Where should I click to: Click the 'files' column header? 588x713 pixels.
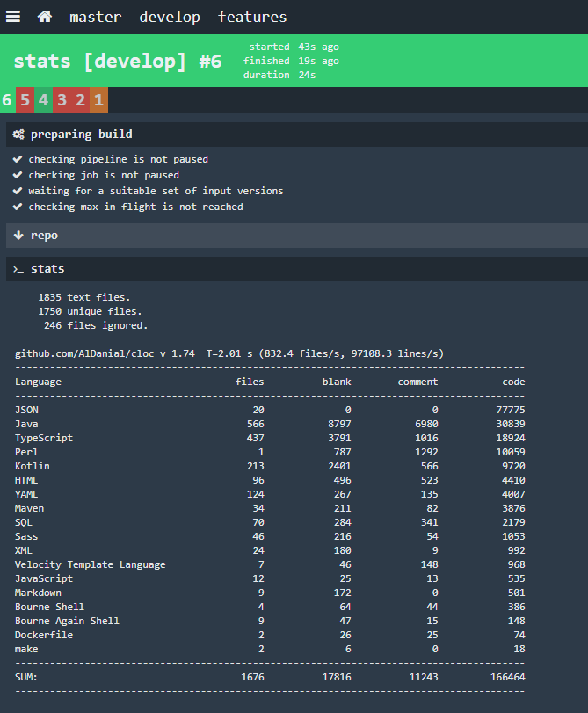point(250,382)
